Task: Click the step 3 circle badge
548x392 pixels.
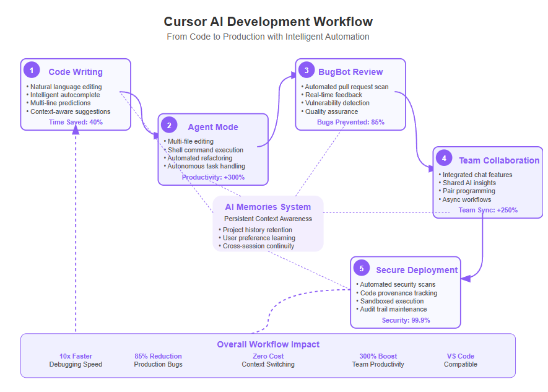Action: [307, 70]
